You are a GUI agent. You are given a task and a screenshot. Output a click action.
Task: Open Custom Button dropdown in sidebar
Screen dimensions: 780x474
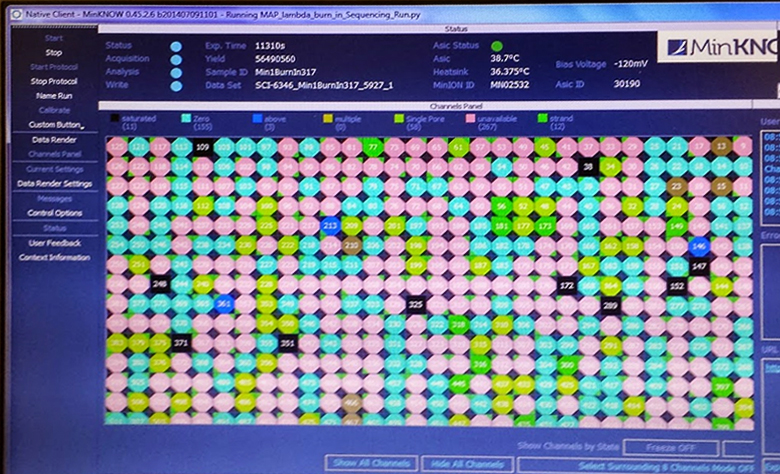(x=56, y=125)
